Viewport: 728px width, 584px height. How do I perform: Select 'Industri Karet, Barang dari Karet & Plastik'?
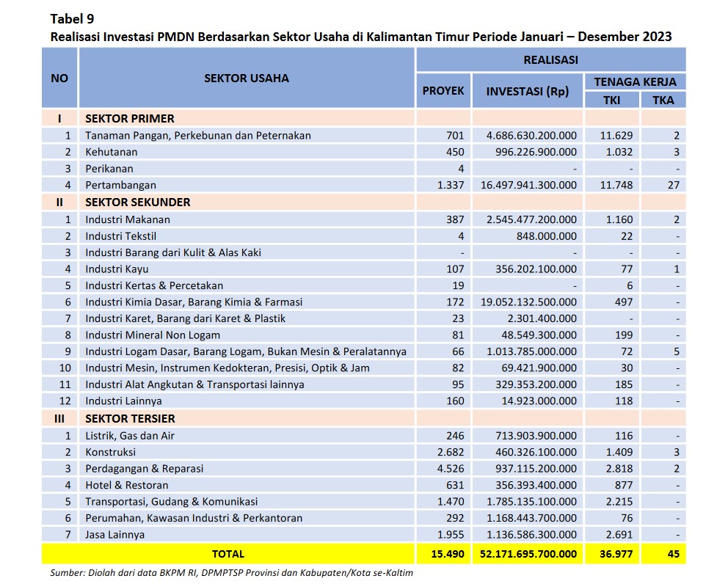pyautogui.click(x=185, y=318)
